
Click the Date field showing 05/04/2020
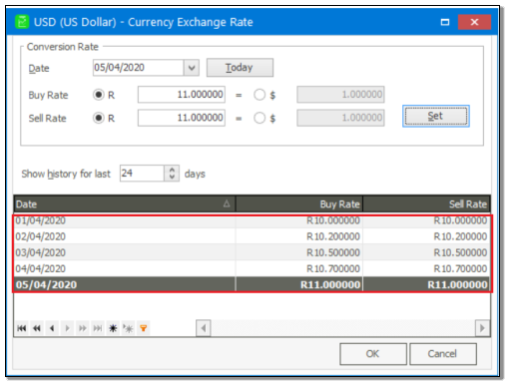pyautogui.click(x=138, y=68)
